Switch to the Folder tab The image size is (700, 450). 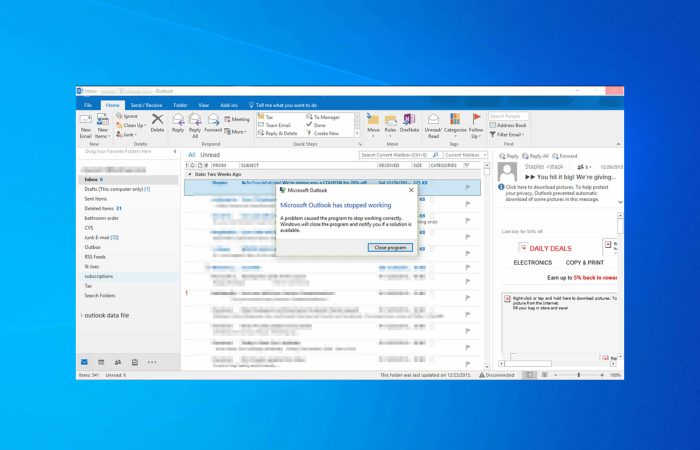pyautogui.click(x=180, y=105)
